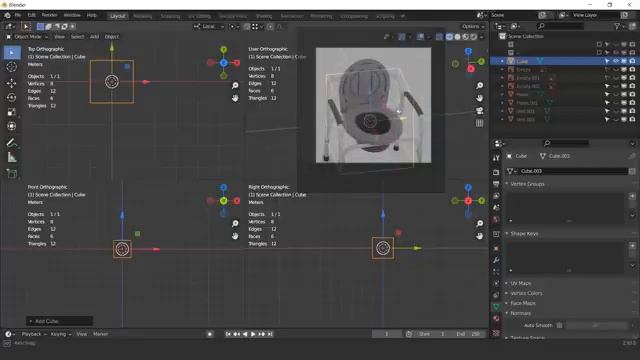The image size is (640, 360).
Task: Select the Select Box tool
Action: click(x=12, y=53)
